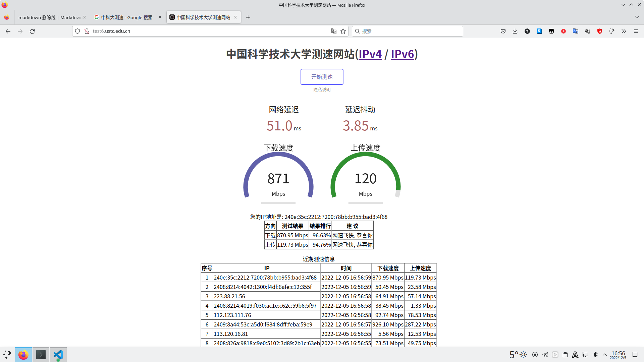Open the Downloads panel
Image resolution: width=644 pixels, height=362 pixels.
515,31
